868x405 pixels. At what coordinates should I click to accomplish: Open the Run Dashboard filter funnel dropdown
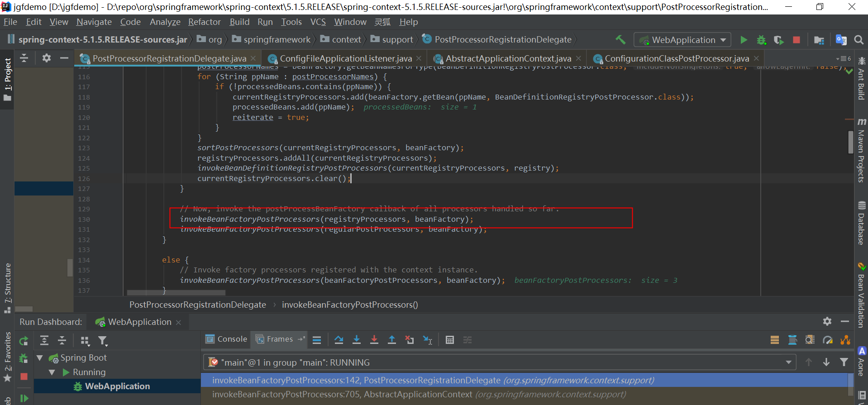(103, 341)
